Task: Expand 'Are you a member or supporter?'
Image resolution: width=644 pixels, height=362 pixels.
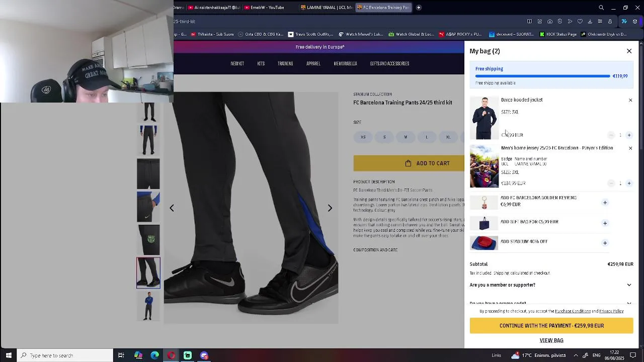Action: point(551,285)
